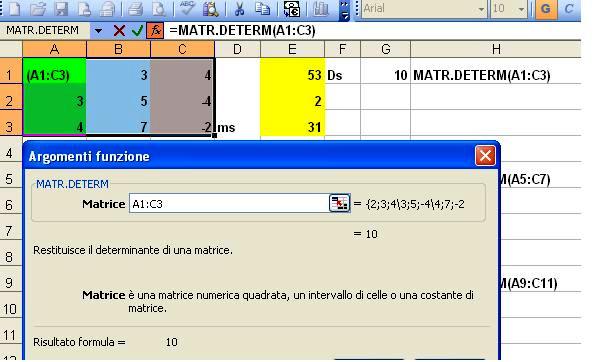Cancel the formula with red X
This screenshot has width=595, height=362.
click(x=119, y=30)
